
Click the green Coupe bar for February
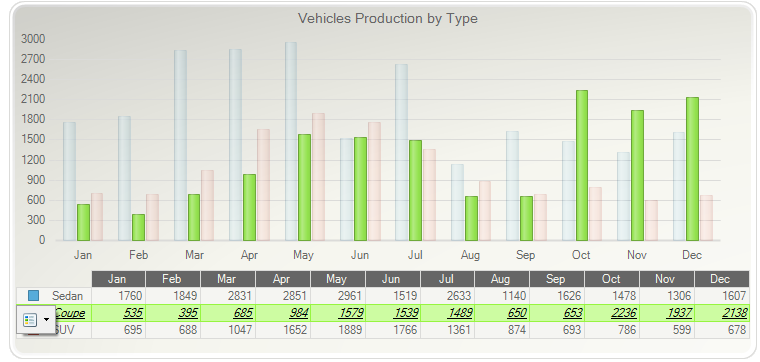(138, 227)
